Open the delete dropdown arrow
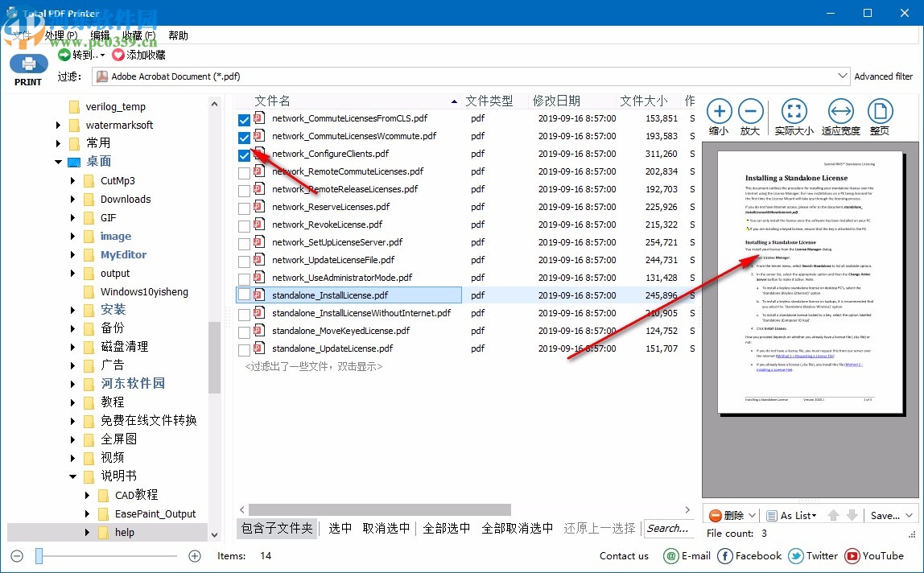 (x=752, y=515)
